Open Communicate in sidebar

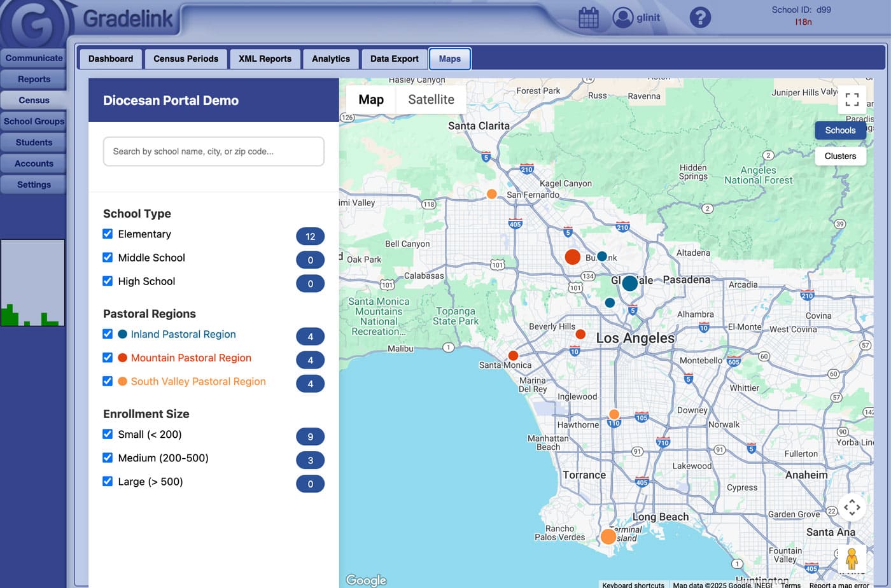pos(34,58)
